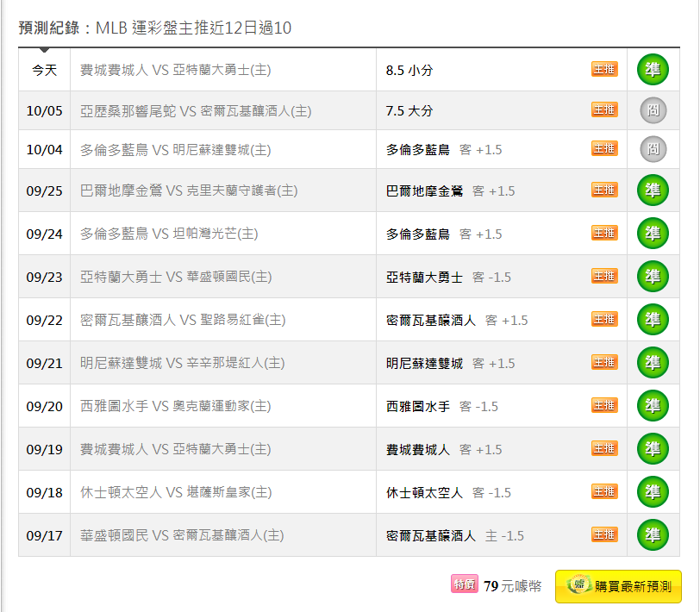This screenshot has height=612, width=700.
Task: Click the 09/24 pick 多倫多藍鳥 客 +1.5
Action: click(444, 234)
